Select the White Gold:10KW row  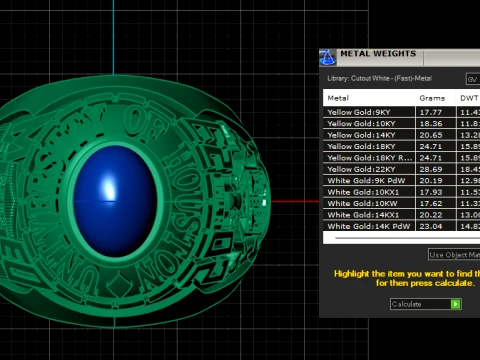(401, 203)
